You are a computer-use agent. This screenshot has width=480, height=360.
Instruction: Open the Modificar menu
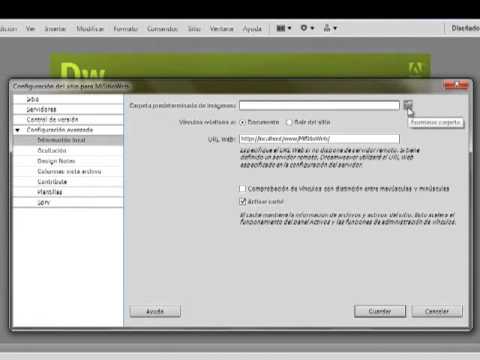point(90,29)
